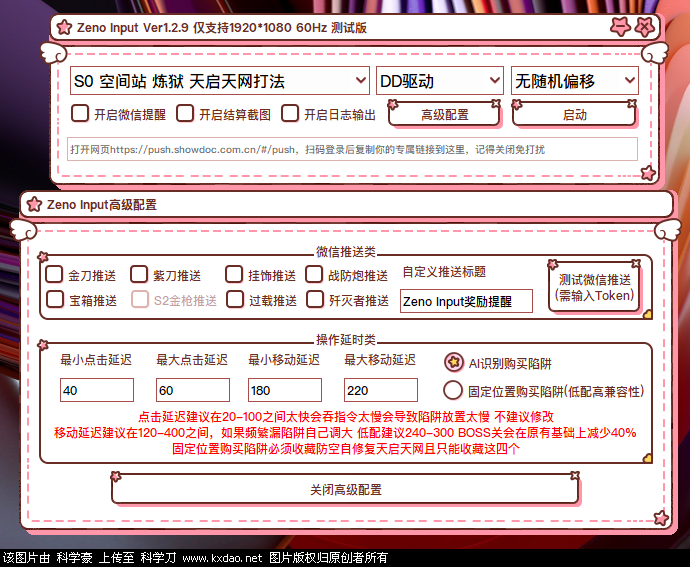This screenshot has width=690, height=567.
Task: Select 固定位置购买陷阱 radio button
Action: 453,390
